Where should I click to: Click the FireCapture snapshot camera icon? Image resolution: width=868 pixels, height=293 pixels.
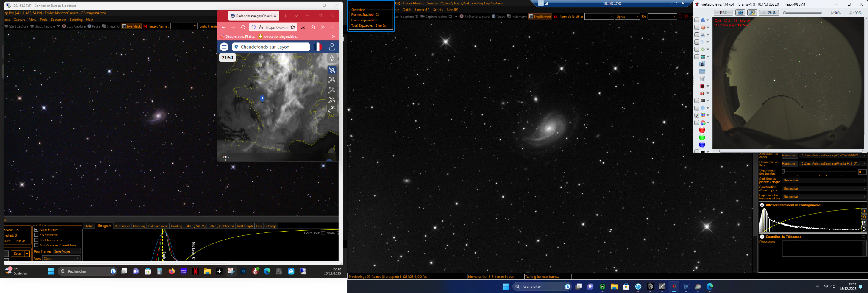(702, 64)
